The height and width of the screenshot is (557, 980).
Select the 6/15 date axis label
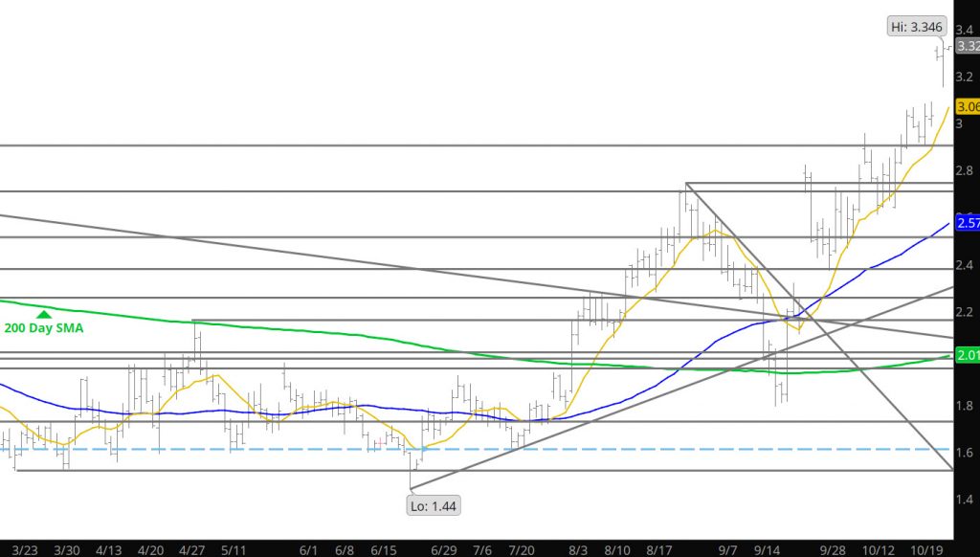pos(383,550)
